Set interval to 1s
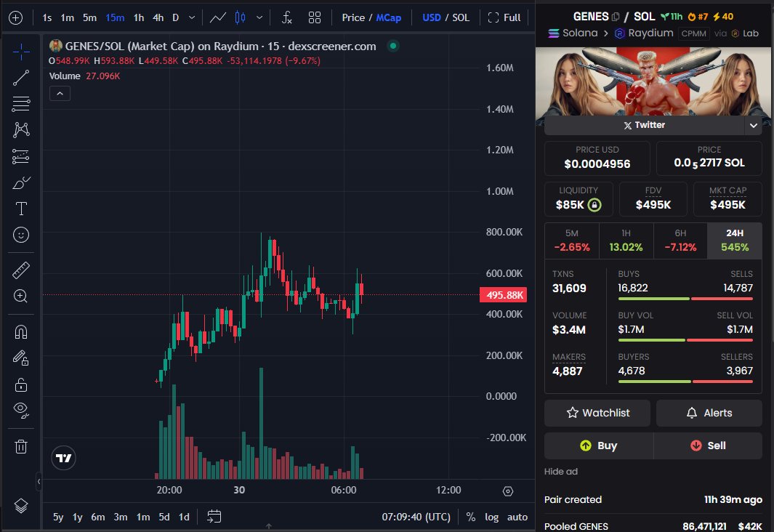774x532 pixels. 47,17
